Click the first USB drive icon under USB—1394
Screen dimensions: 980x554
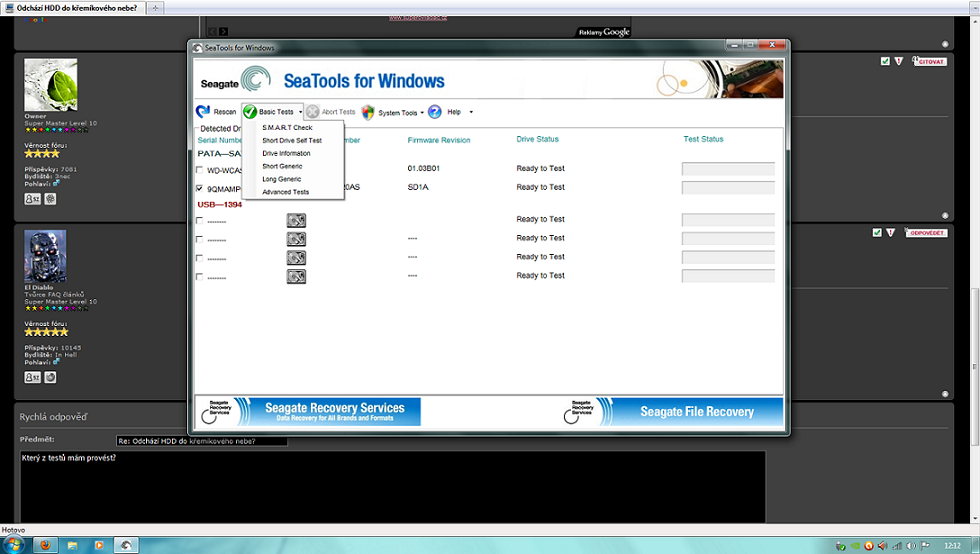296,220
